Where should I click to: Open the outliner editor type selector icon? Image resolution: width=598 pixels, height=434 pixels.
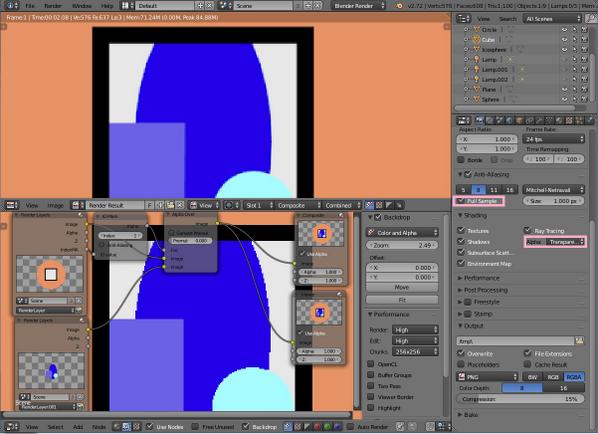pyautogui.click(x=463, y=19)
